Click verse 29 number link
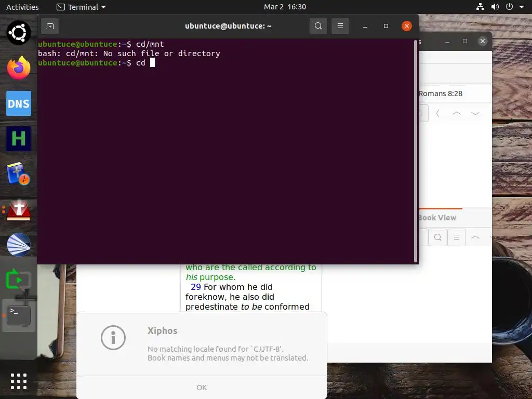 (x=196, y=287)
